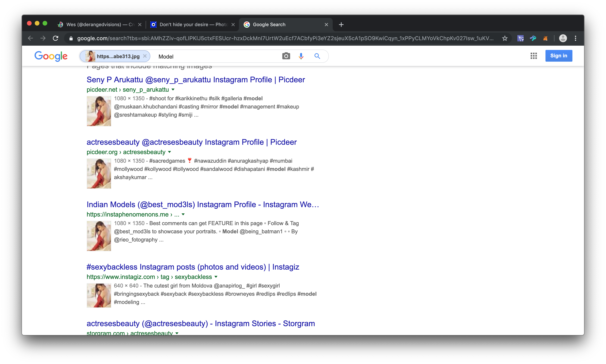Bookmark this page with the star icon
The height and width of the screenshot is (364, 606).
point(505,38)
